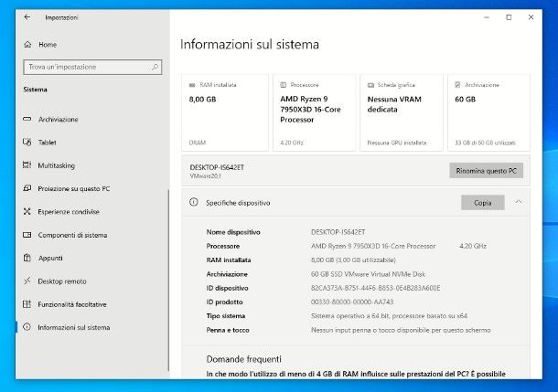Go to Tablet settings
The image size is (558, 392).
(47, 143)
